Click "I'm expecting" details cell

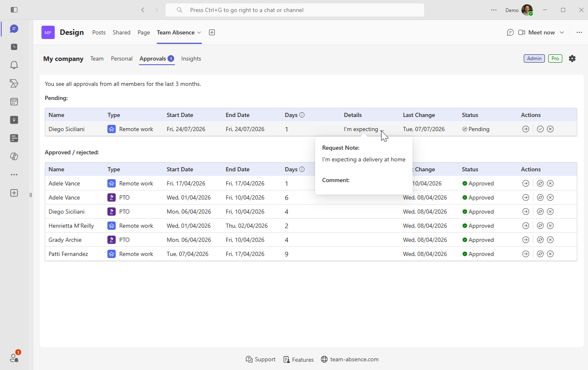coord(364,129)
